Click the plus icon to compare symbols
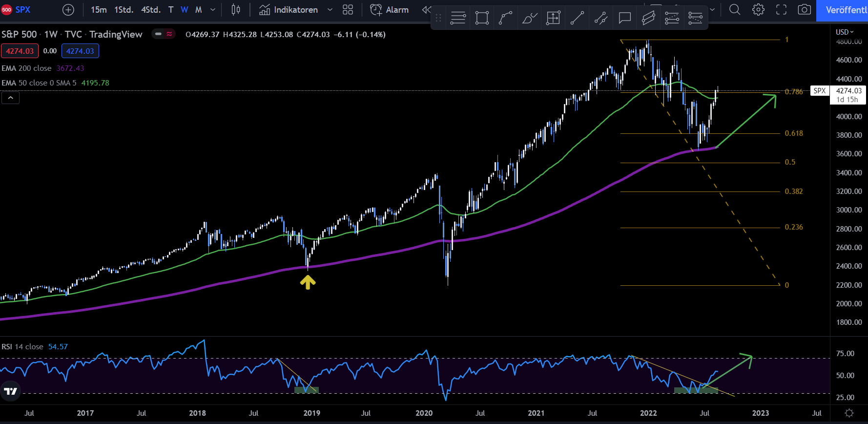 [x=68, y=10]
